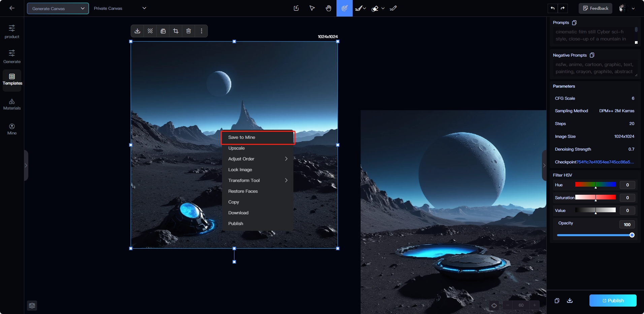Open the Generate Canvas dropdown
This screenshot has height=314, width=644.
point(58,8)
